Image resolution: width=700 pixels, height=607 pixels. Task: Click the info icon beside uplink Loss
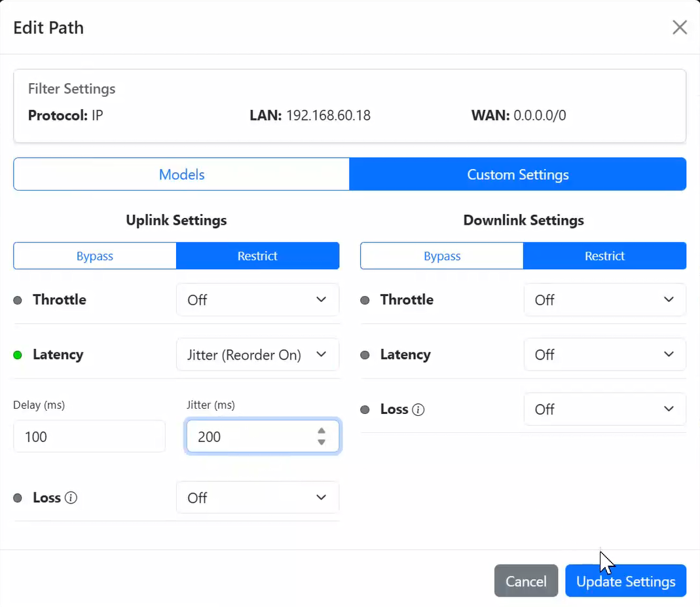point(70,498)
